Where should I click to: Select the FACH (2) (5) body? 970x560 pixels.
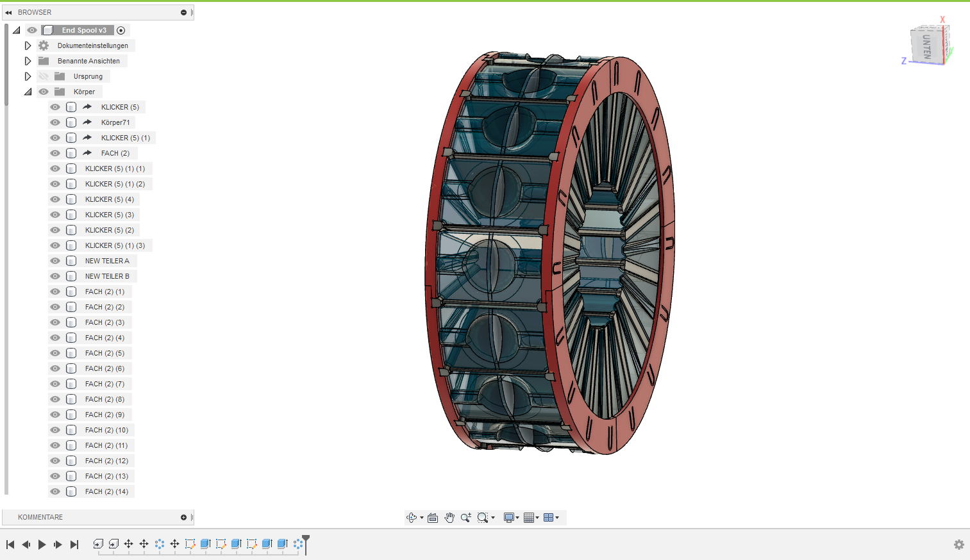[x=105, y=353]
